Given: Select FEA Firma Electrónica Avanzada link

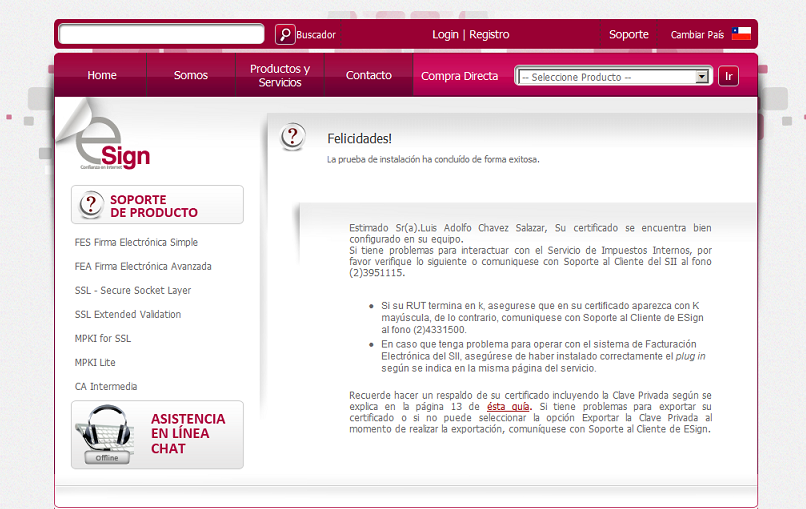Looking at the screenshot, I should click(143, 267).
